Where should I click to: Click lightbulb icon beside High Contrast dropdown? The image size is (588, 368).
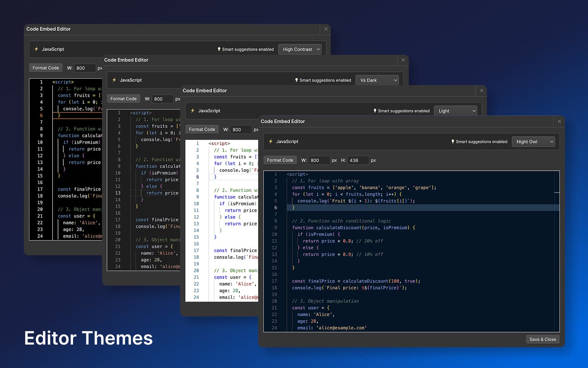click(x=219, y=49)
